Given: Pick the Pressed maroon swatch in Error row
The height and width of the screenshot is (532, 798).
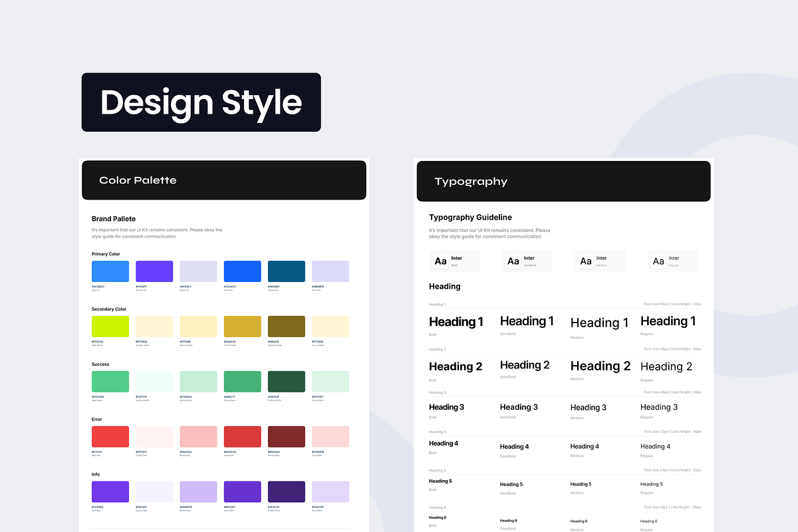Looking at the screenshot, I should (x=287, y=437).
